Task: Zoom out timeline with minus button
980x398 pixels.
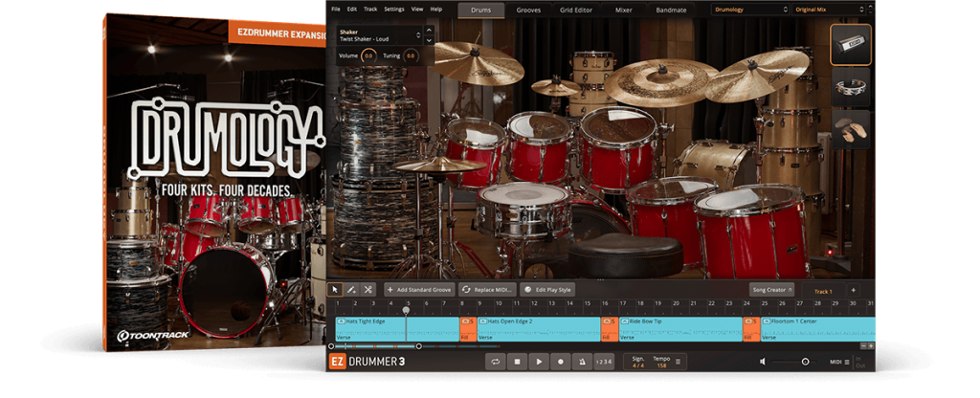Action: (x=864, y=346)
